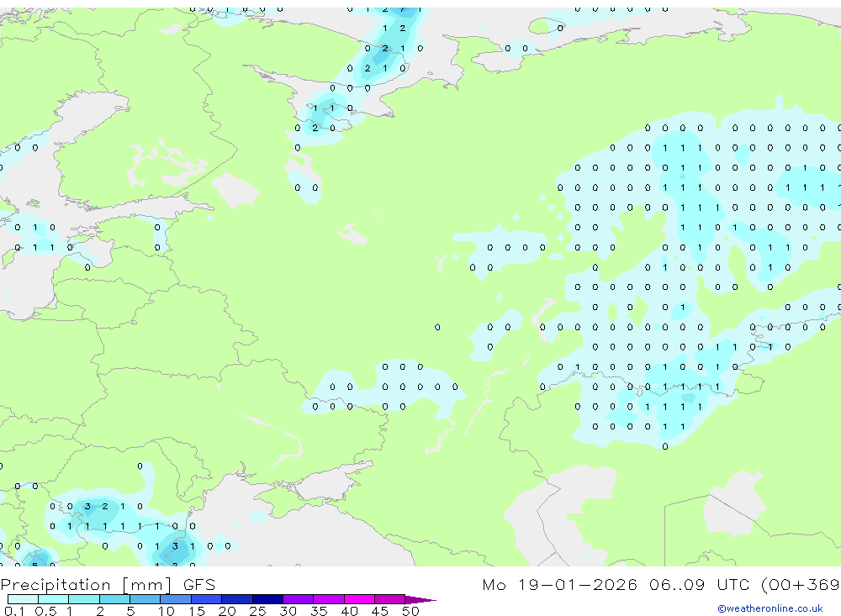This screenshot has width=841, height=616.
Task: Click the legend scale label '40'
Action: point(349,611)
